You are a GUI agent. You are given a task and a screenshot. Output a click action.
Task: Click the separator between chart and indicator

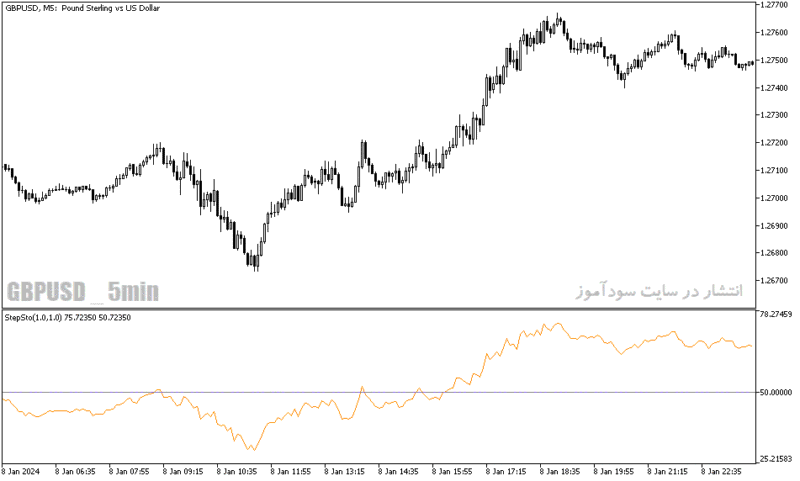[379, 309]
